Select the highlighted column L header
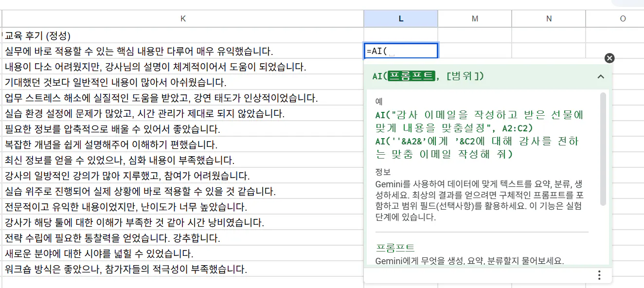Image resolution: width=644 pixels, height=288 pixels. [401, 19]
